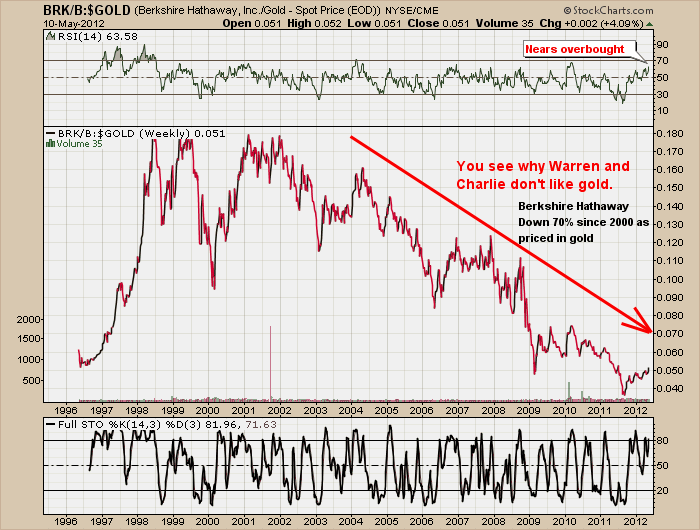Click 1999 under the stochastic panel
The height and width of the screenshot is (530, 700).
[172, 521]
